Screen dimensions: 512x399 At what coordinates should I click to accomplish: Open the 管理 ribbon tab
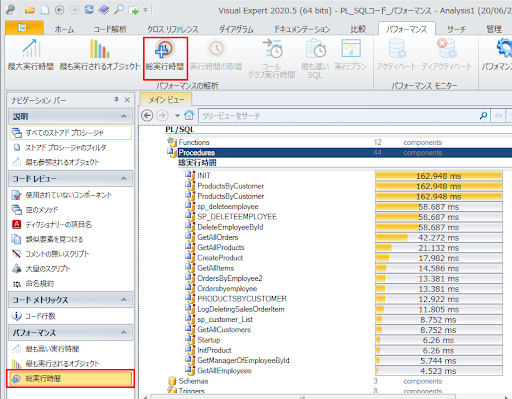pos(494,29)
